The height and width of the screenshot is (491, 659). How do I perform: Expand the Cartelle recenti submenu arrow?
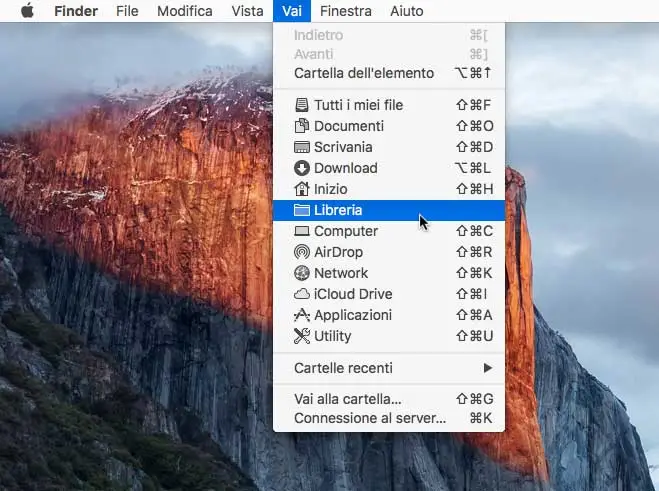[x=488, y=368]
